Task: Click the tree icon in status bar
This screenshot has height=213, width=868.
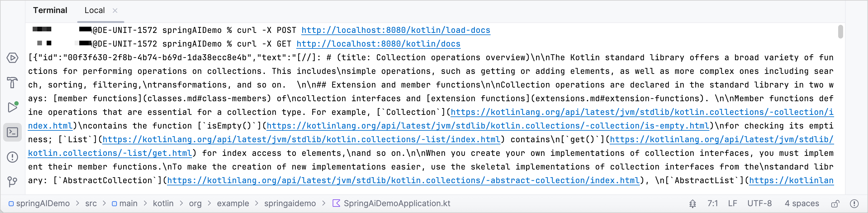Action: [x=692, y=204]
